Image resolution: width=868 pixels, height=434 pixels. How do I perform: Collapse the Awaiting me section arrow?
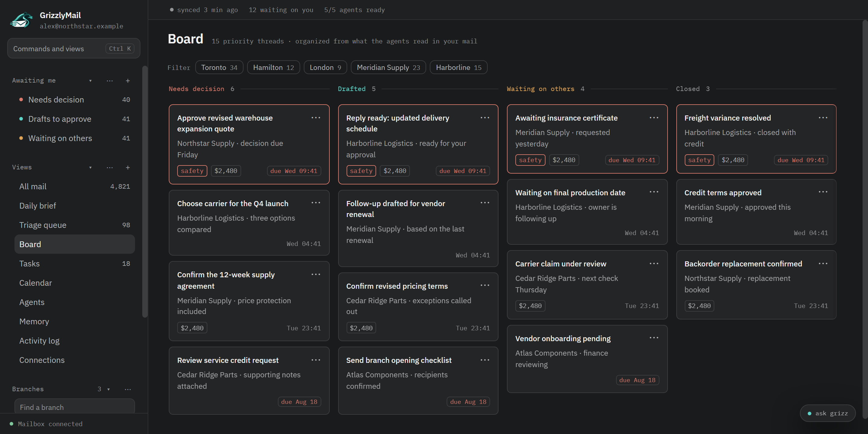coord(90,80)
